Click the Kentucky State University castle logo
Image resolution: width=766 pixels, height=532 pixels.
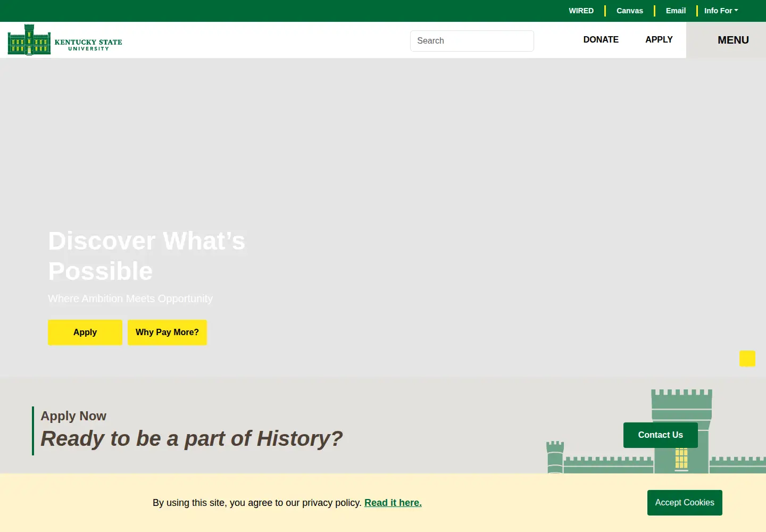coord(65,40)
